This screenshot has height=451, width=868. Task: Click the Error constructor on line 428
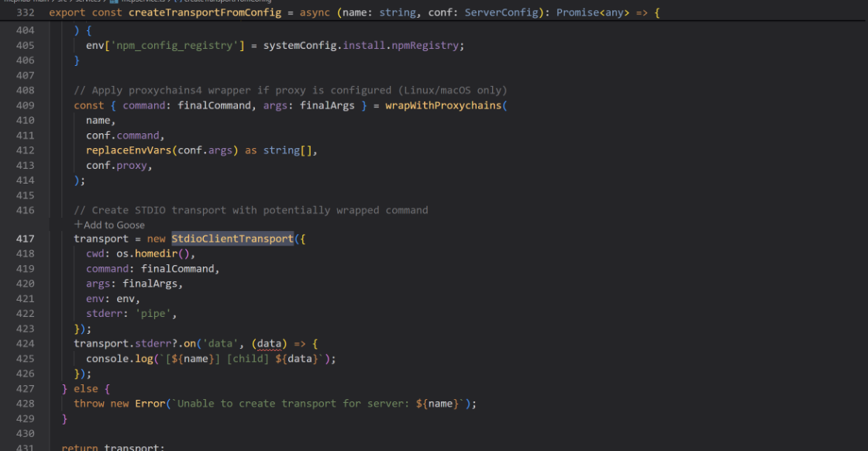coord(150,404)
